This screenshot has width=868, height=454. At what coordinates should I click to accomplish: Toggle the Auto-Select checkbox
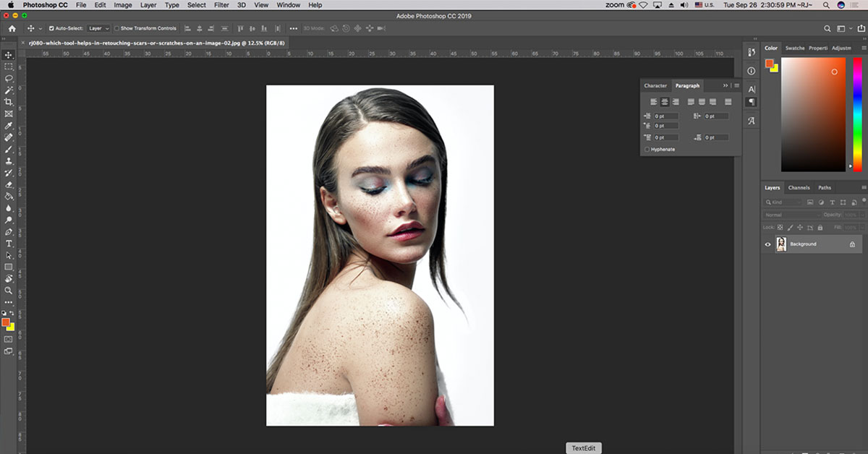pos(51,29)
